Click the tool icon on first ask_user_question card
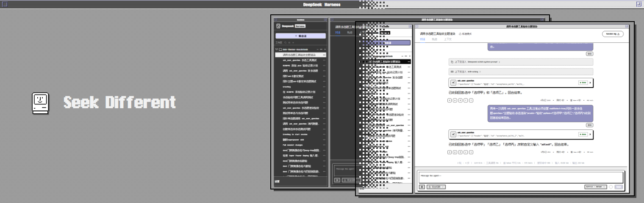 pos(453,83)
